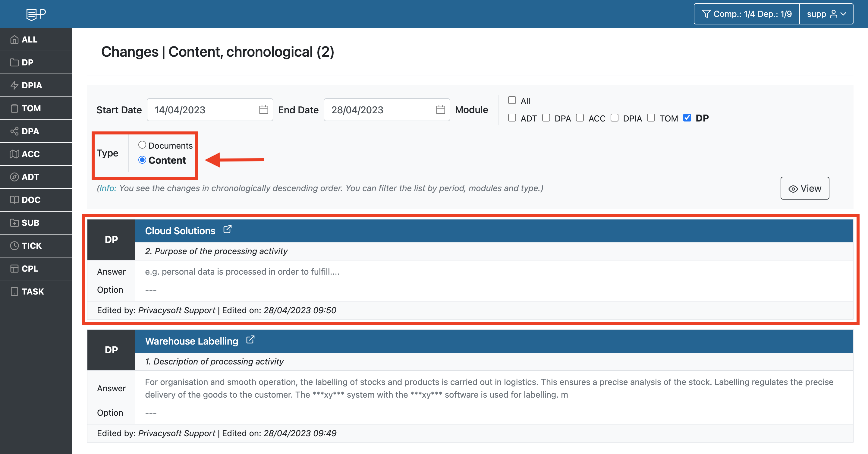Image resolution: width=868 pixels, height=454 pixels.
Task: Click the DP badge of Cloud Solutions
Action: [x=111, y=240]
